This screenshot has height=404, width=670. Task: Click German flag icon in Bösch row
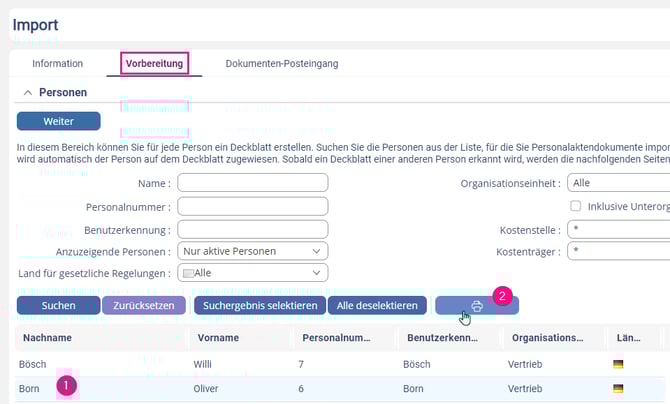(x=618, y=365)
